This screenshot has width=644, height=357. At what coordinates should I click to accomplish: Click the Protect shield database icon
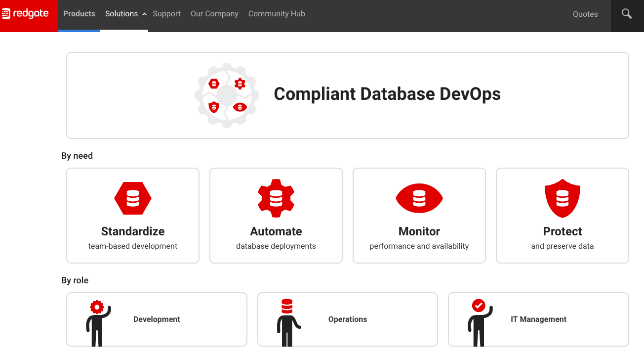[562, 198]
